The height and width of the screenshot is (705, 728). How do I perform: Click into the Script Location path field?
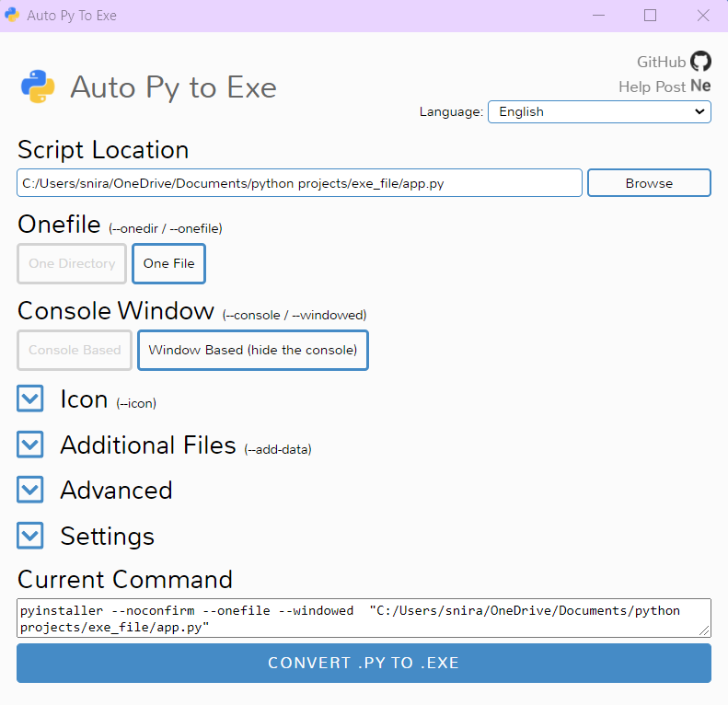click(299, 183)
